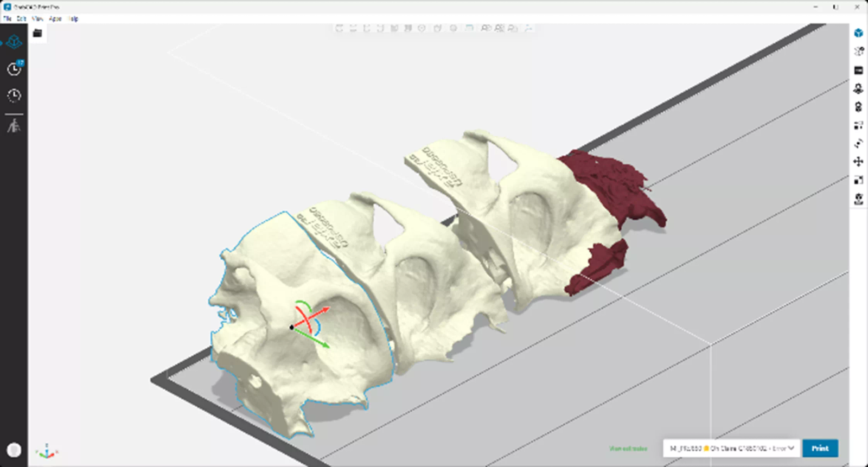This screenshot has width=868, height=467.
Task: Open the Arrange tool in the right toolbar
Action: click(x=858, y=125)
